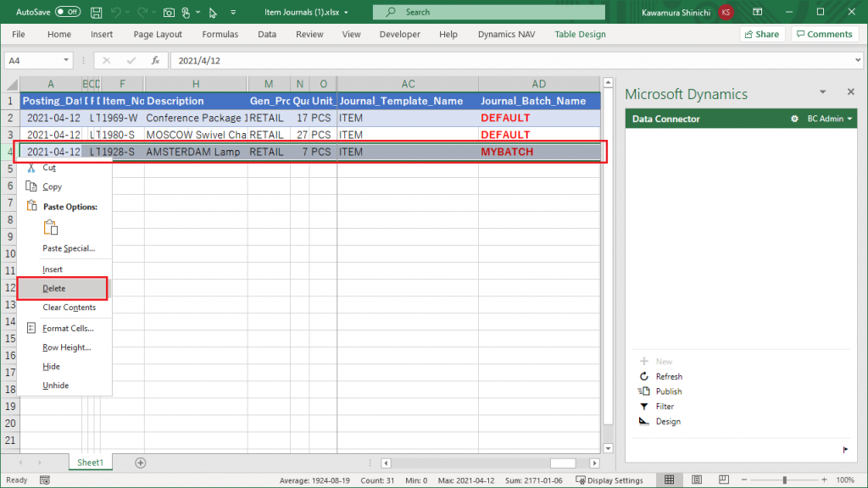Click Display Settings in the status bar
This screenshot has height=488, width=868.
click(609, 480)
